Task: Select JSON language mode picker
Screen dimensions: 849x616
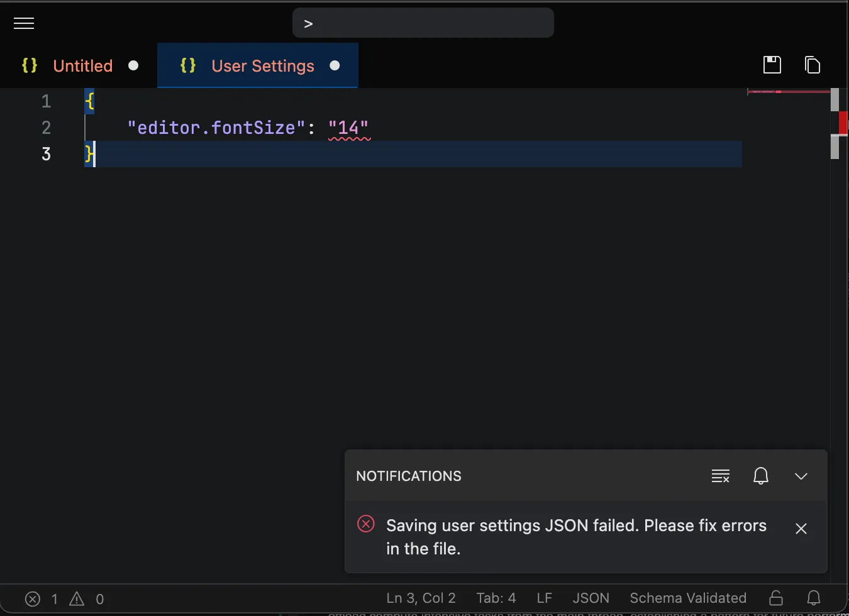Action: click(591, 598)
